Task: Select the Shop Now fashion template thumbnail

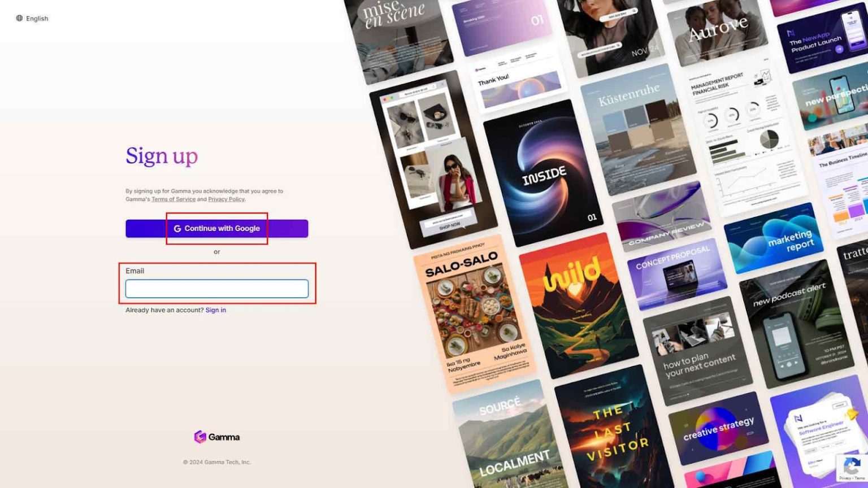Action: [x=433, y=160]
